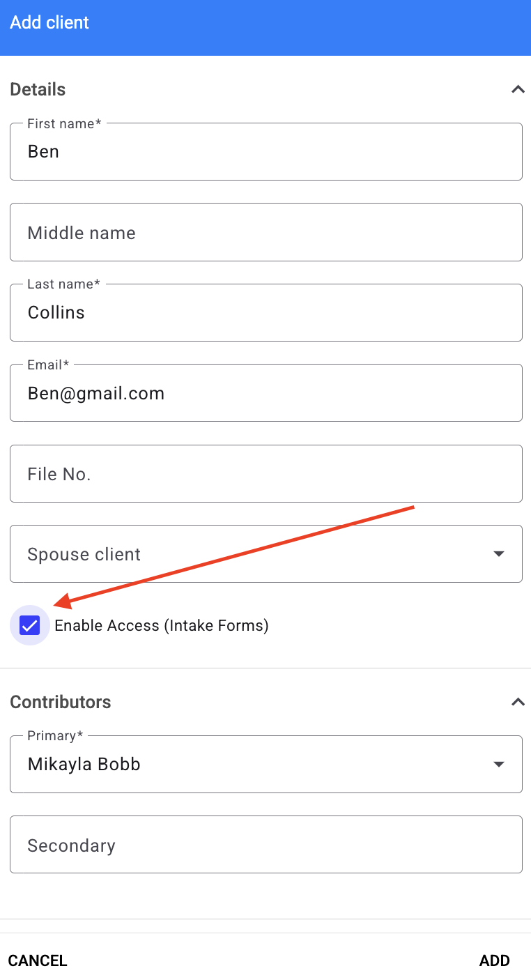Click the Primary* floating field label
The height and width of the screenshot is (980, 531).
tap(55, 735)
